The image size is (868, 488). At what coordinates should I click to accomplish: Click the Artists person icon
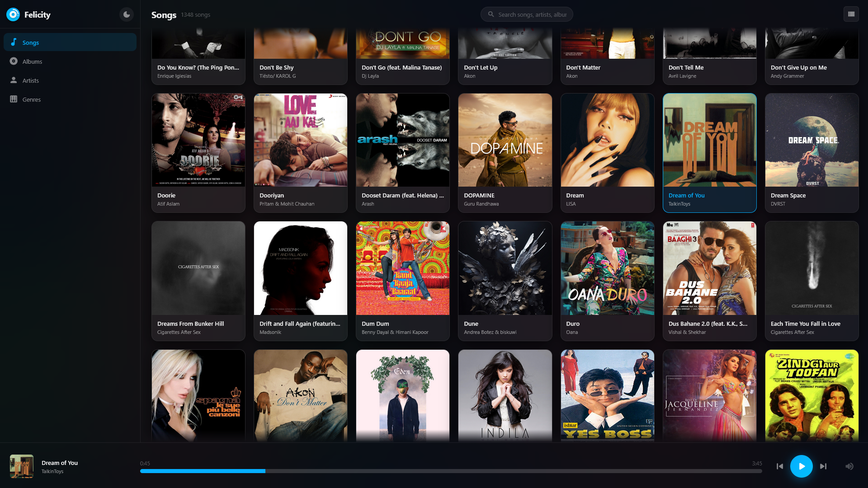point(14,80)
